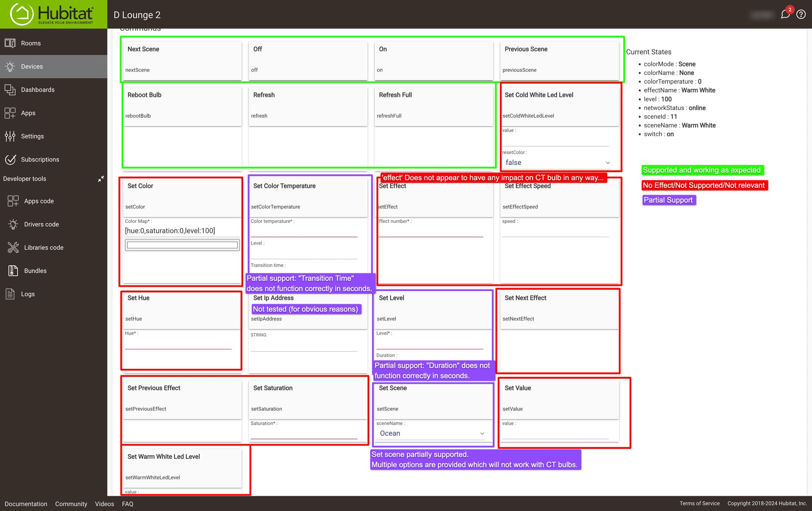
Task: Open the Videos footer link
Action: (x=104, y=504)
